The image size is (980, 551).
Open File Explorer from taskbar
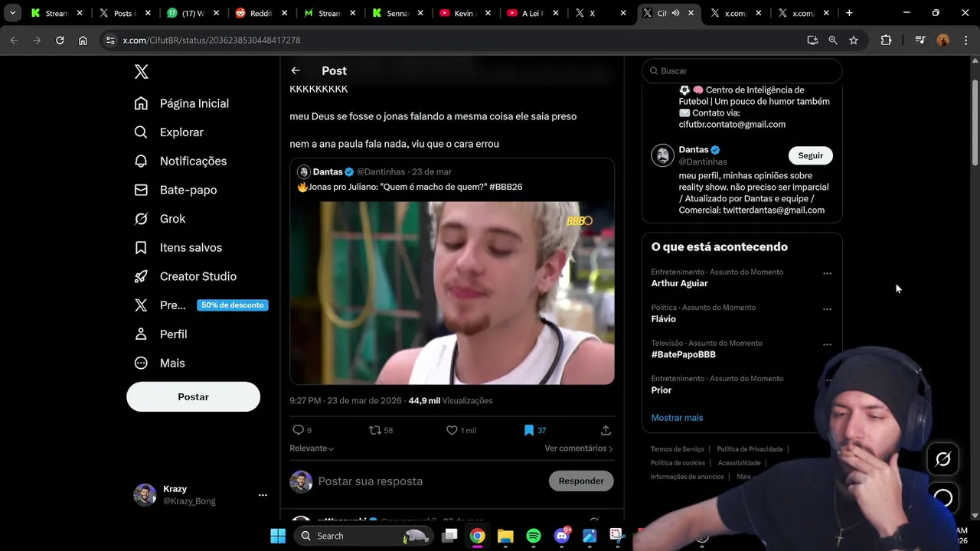(505, 536)
